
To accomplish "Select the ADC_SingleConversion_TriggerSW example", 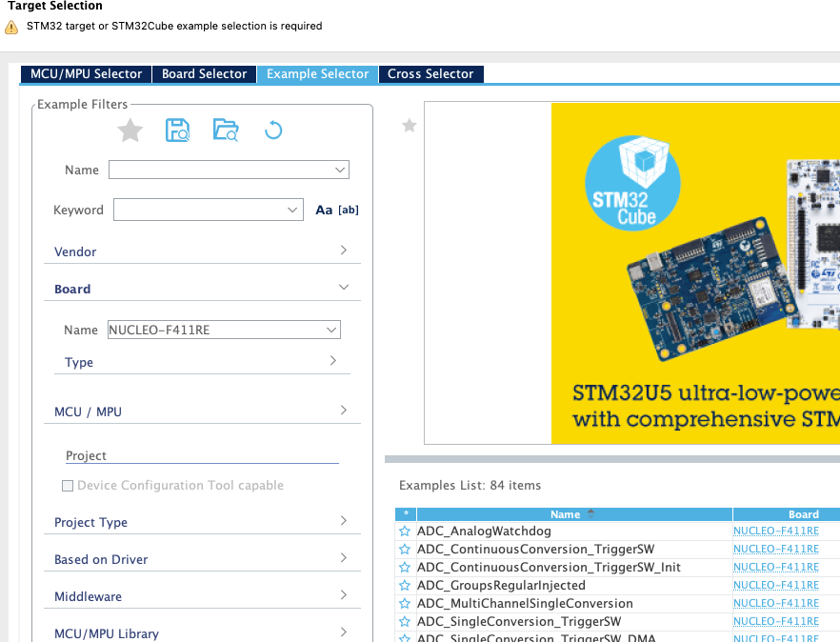I will (519, 622).
